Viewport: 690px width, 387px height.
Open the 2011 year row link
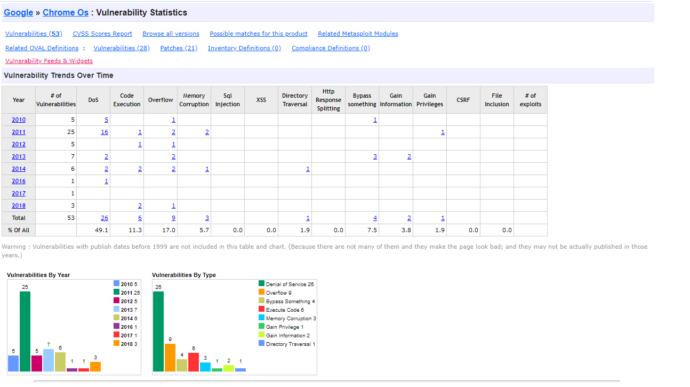click(x=18, y=132)
